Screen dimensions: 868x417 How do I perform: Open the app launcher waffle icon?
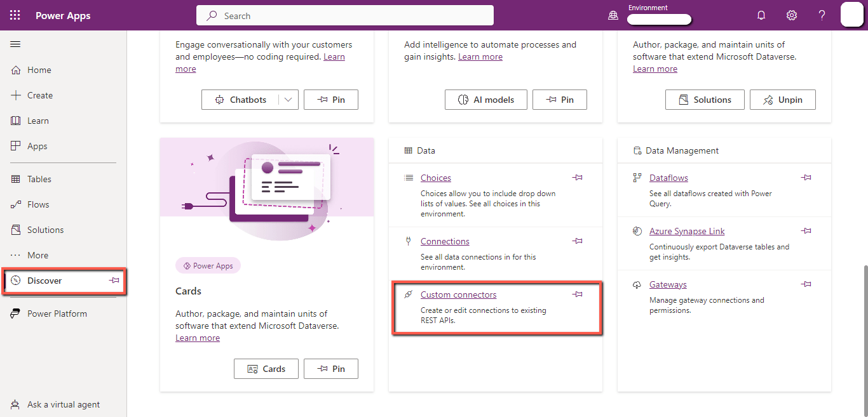click(x=15, y=15)
